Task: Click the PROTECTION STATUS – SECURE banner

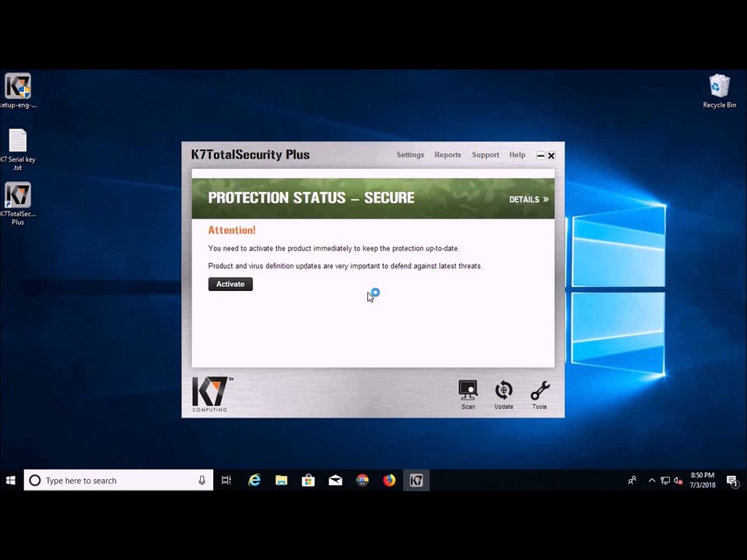Action: coord(373,198)
